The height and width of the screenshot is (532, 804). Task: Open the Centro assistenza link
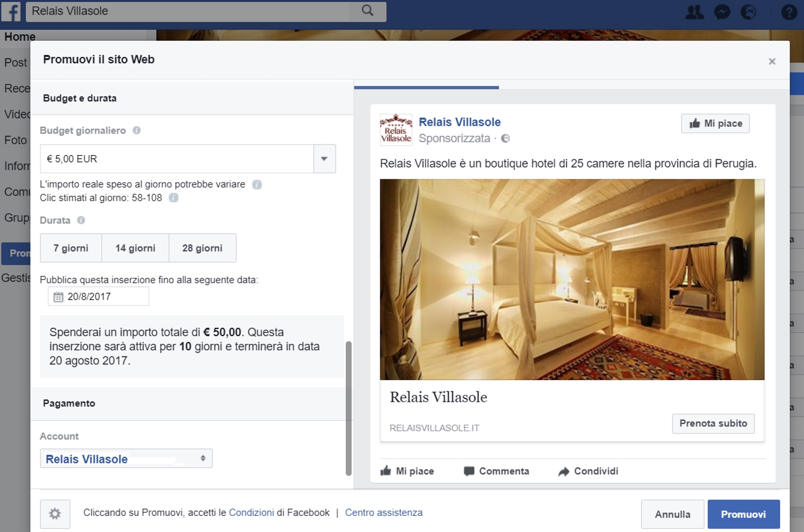[384, 513]
